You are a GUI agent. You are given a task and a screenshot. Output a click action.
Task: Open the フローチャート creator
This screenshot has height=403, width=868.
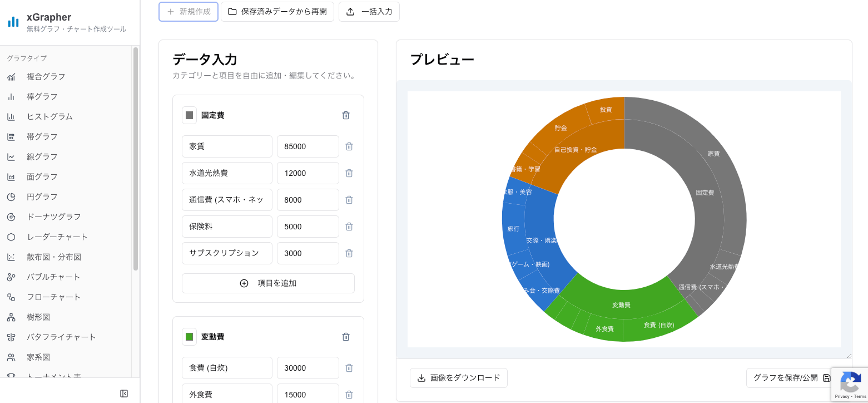pyautogui.click(x=53, y=297)
